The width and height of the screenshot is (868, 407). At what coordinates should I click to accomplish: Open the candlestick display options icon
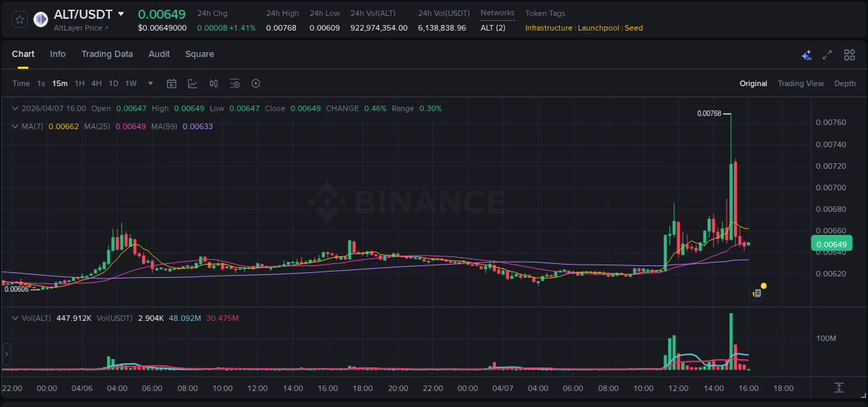(213, 83)
